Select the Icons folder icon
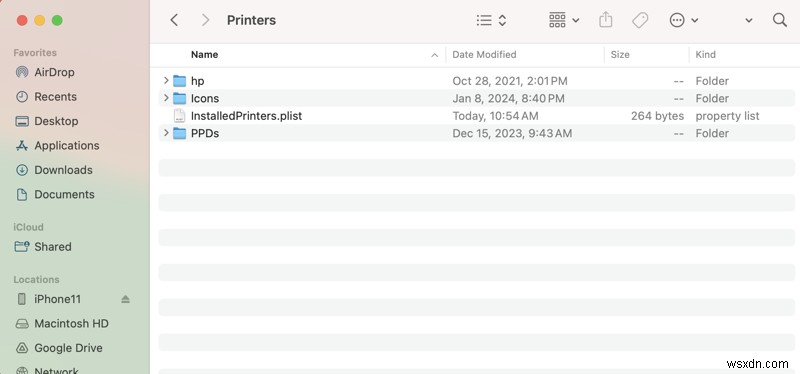800x374 pixels. tap(180, 98)
